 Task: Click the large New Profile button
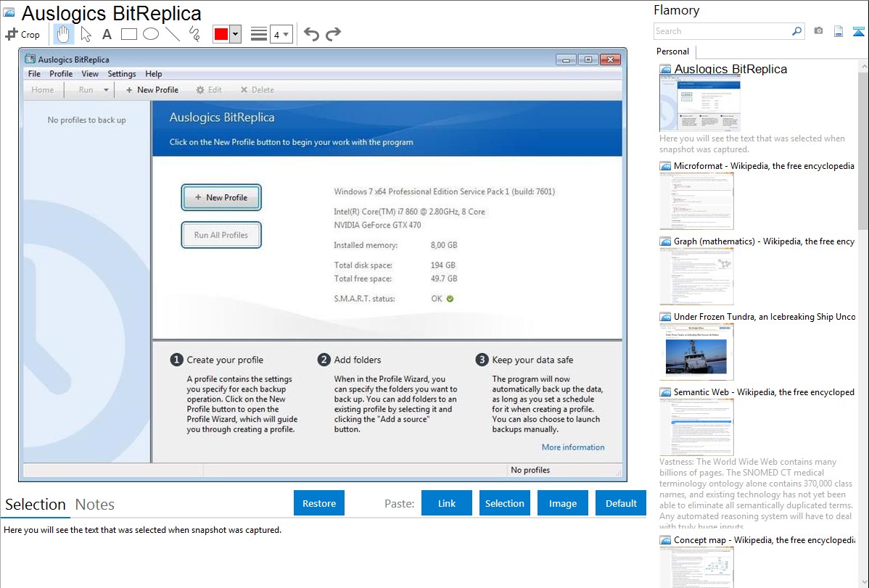[221, 197]
